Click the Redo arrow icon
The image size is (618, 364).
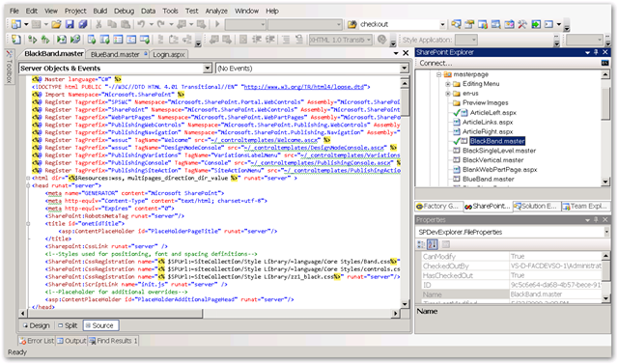161,24
